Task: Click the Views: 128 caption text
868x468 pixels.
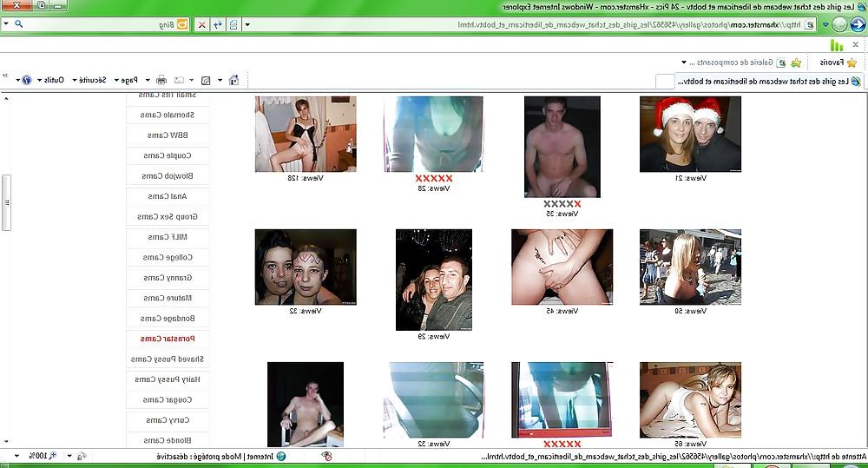Action: click(306, 178)
